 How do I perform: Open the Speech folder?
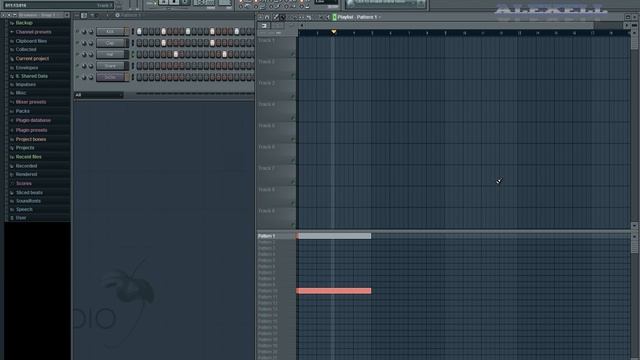coord(24,209)
